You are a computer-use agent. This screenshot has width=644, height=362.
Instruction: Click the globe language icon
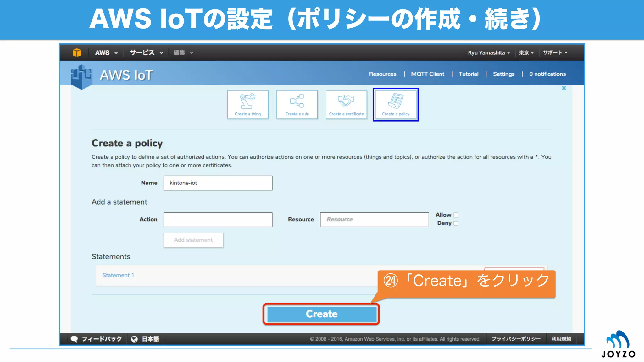point(134,339)
